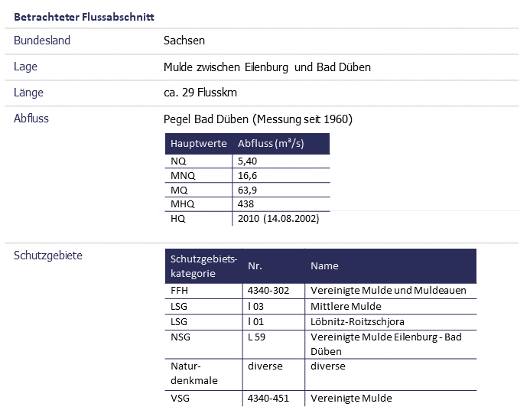Click the 'Schutzgebiets-kategorie' column header

[203, 265]
